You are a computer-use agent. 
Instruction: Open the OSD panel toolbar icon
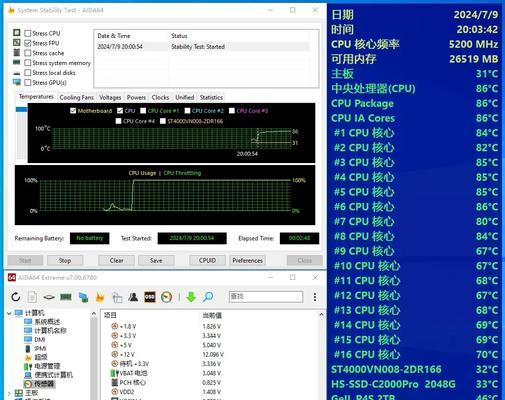[x=150, y=297]
